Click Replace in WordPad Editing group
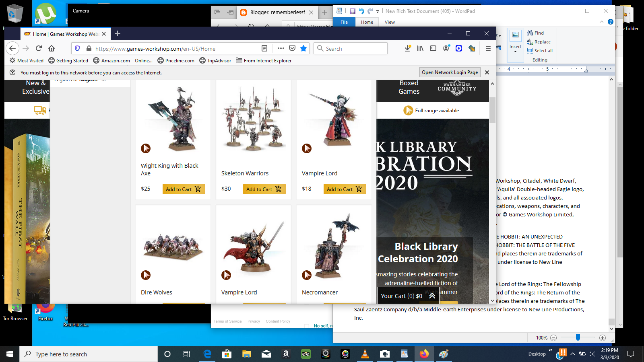Viewport: 644px width, 362px height. tap(539, 42)
